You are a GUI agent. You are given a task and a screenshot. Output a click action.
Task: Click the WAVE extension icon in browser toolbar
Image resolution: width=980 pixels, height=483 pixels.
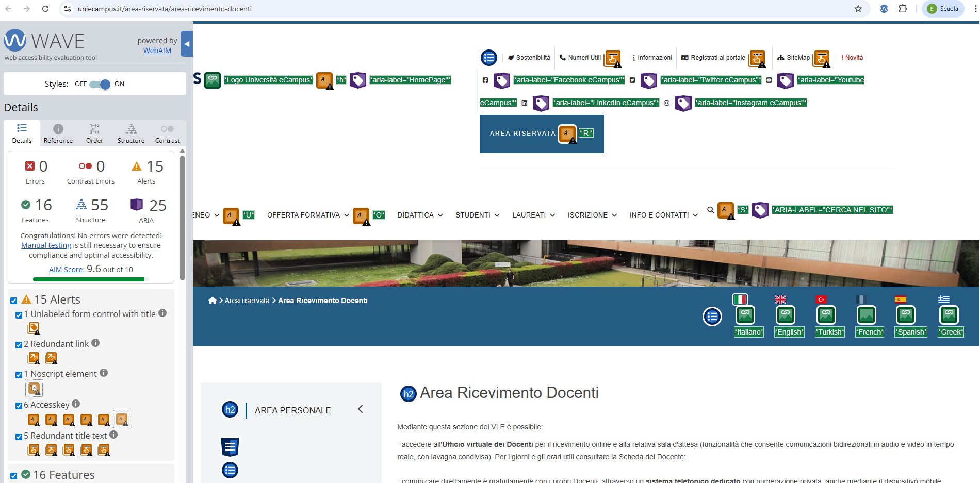(884, 9)
